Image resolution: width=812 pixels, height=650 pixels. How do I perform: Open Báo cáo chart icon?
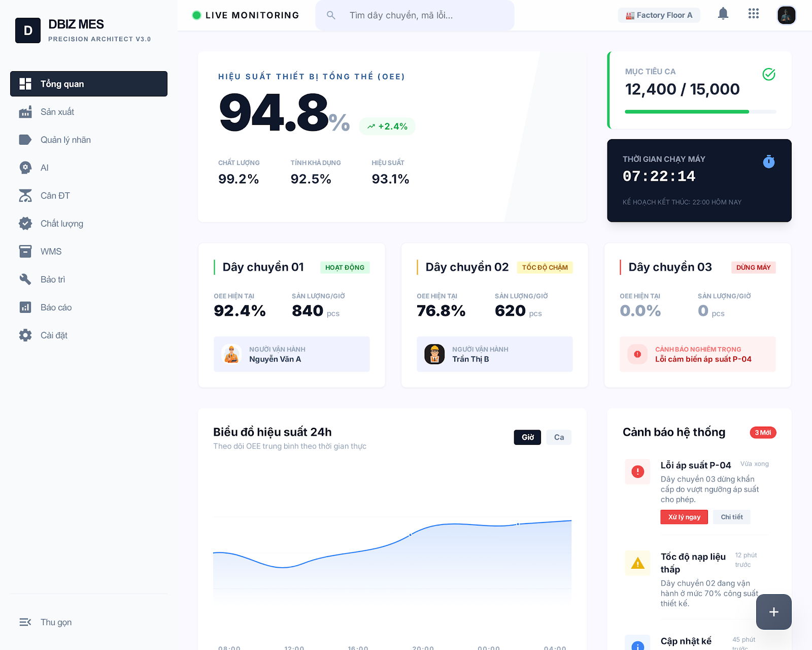coord(25,307)
